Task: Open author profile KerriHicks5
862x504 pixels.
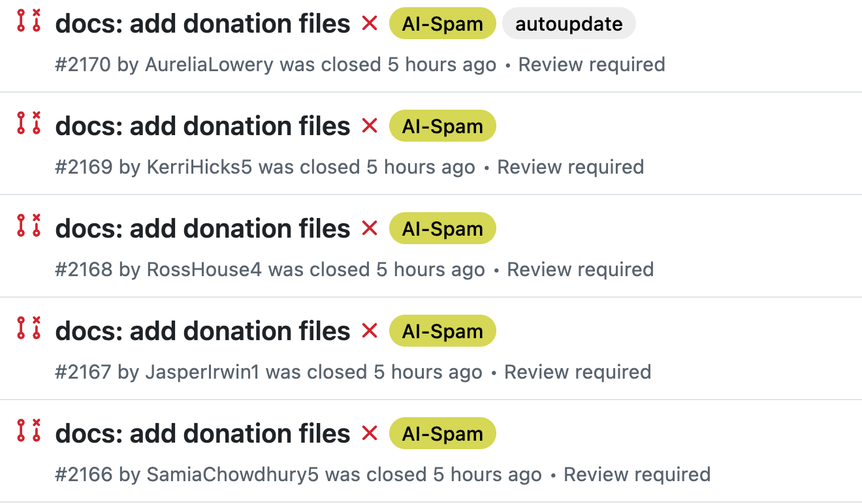Action: coord(199,167)
